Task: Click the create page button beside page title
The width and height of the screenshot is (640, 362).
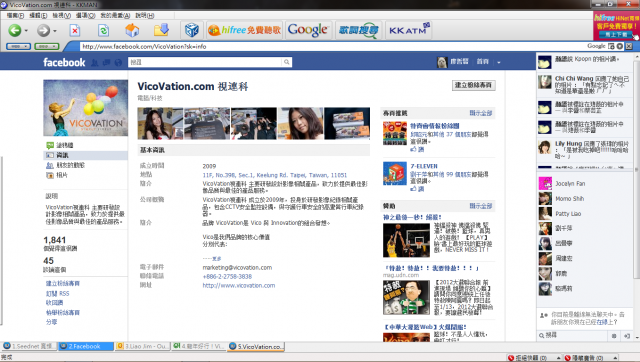Action: click(x=473, y=85)
